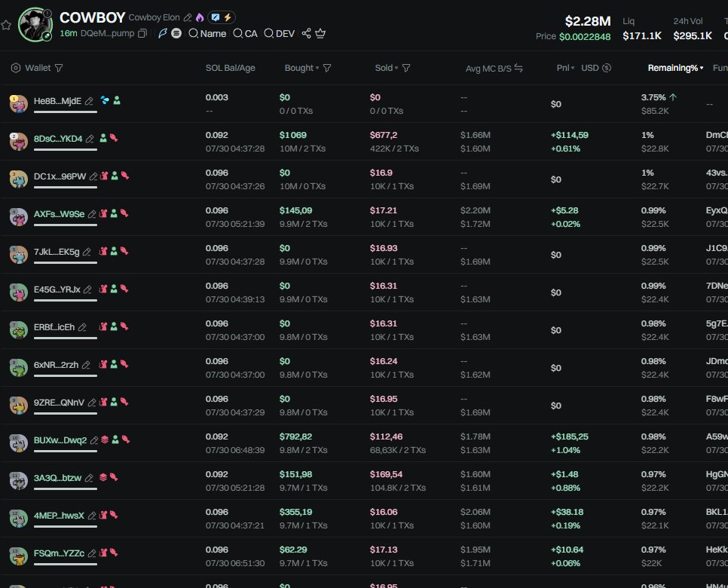
Task: Click the purple flame icon next to Cowboy Elon
Action: 200,17
